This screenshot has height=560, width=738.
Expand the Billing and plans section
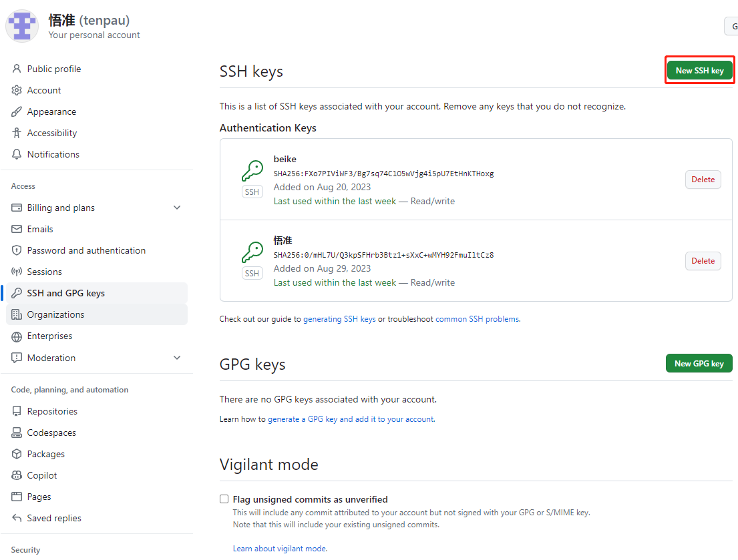(177, 208)
